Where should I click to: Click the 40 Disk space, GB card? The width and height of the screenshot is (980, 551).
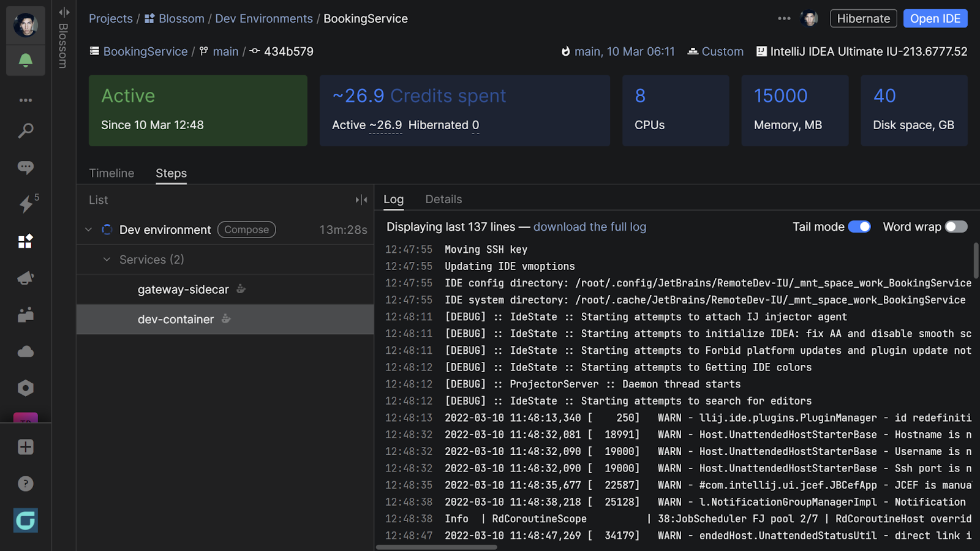(x=914, y=111)
